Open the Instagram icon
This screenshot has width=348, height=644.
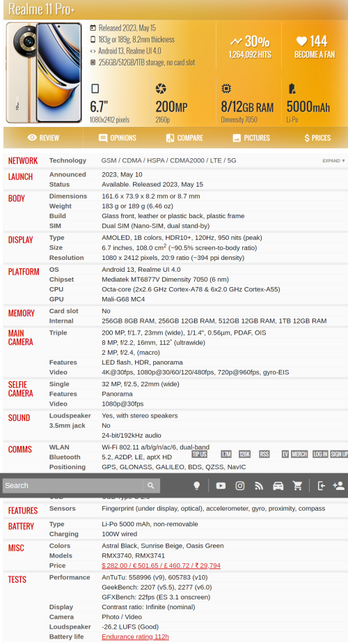coord(240,486)
